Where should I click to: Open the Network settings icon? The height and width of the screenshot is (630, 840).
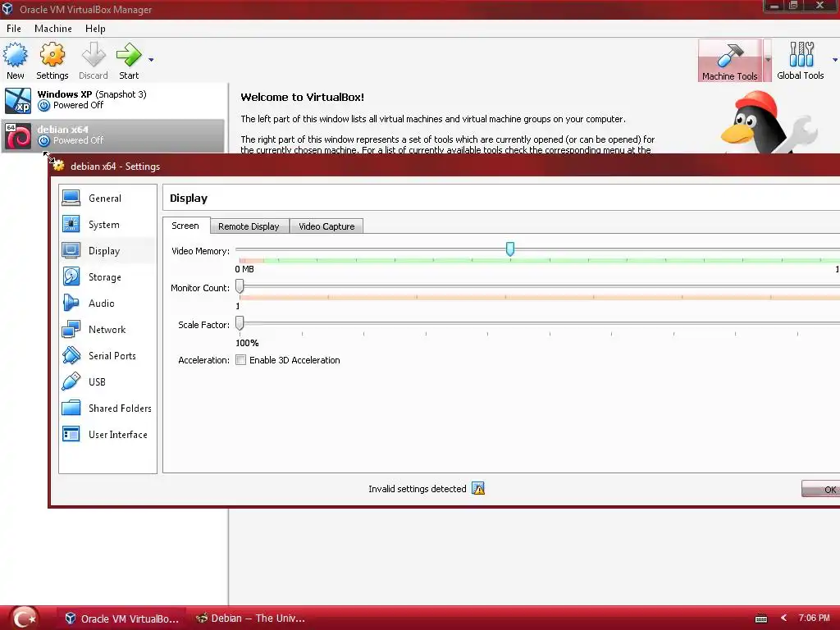coord(71,330)
